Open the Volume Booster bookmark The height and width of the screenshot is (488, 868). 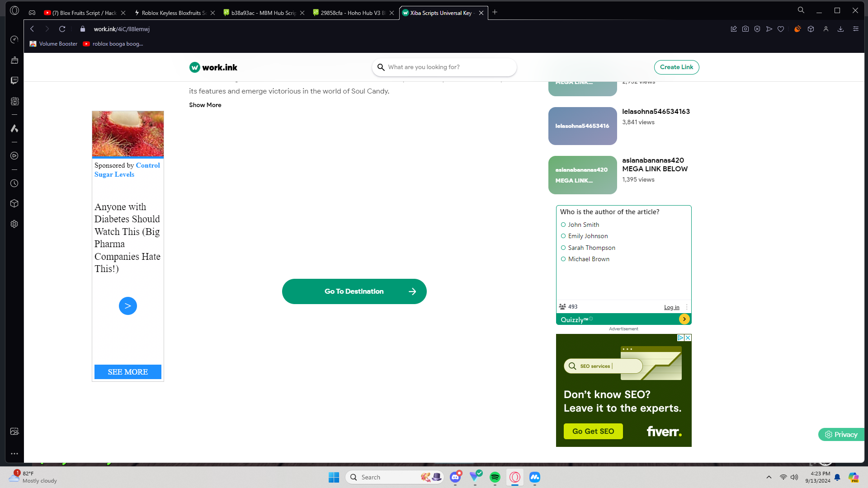tap(53, 44)
